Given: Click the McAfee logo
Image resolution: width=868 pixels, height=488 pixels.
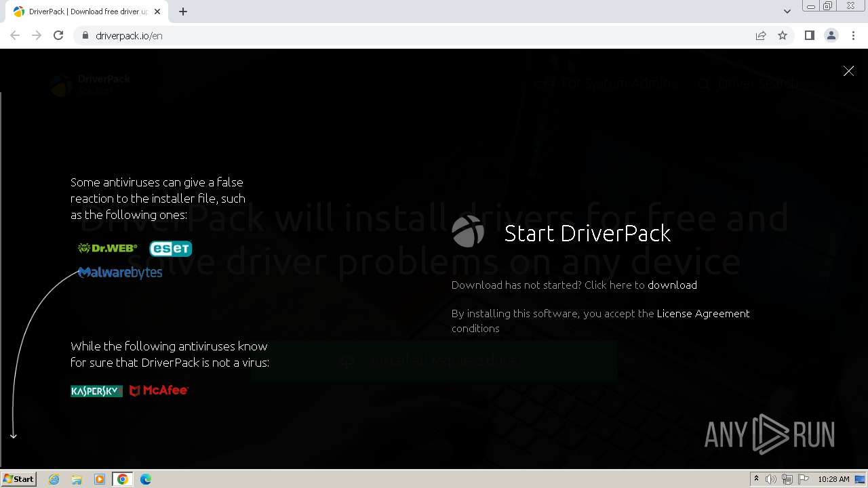Looking at the screenshot, I should click(159, 390).
